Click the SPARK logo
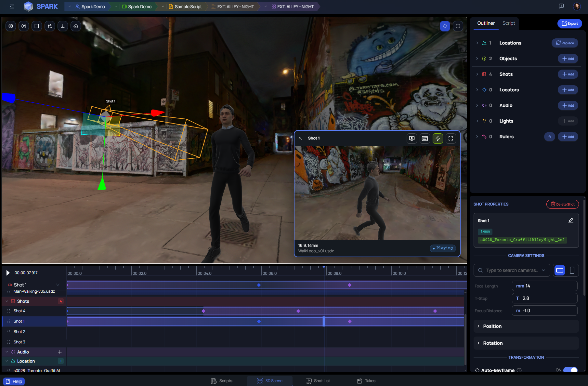This screenshot has width=588, height=386. click(41, 7)
